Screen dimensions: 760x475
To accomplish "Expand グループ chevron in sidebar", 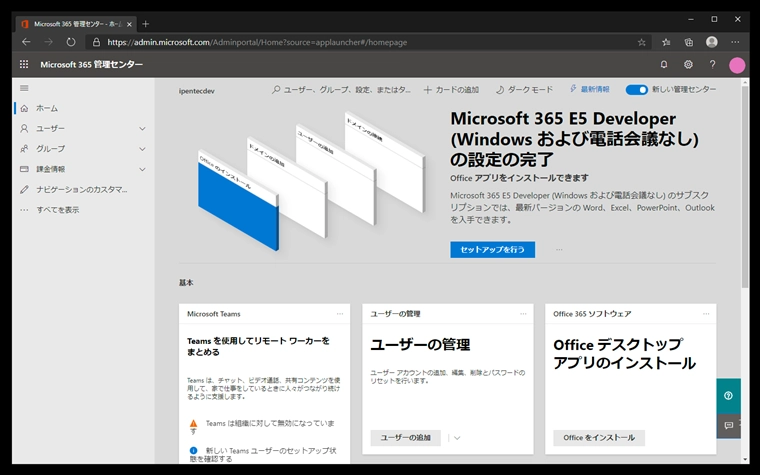I will coord(142,149).
